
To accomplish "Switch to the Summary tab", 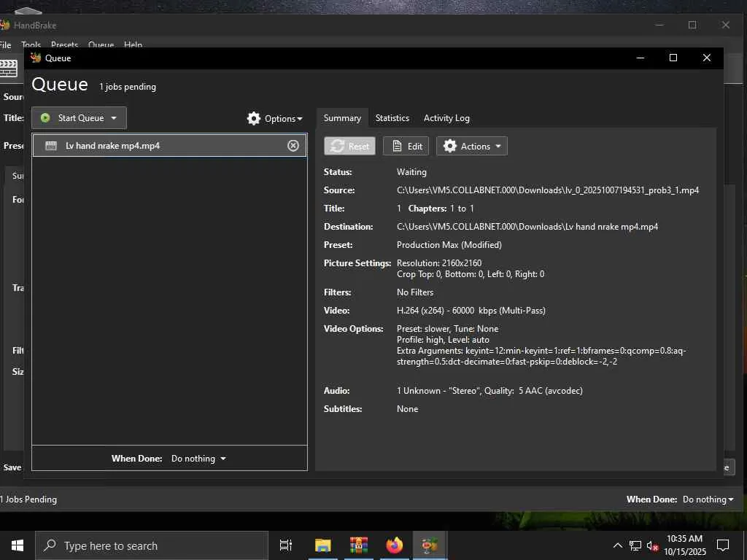I will pyautogui.click(x=342, y=118).
